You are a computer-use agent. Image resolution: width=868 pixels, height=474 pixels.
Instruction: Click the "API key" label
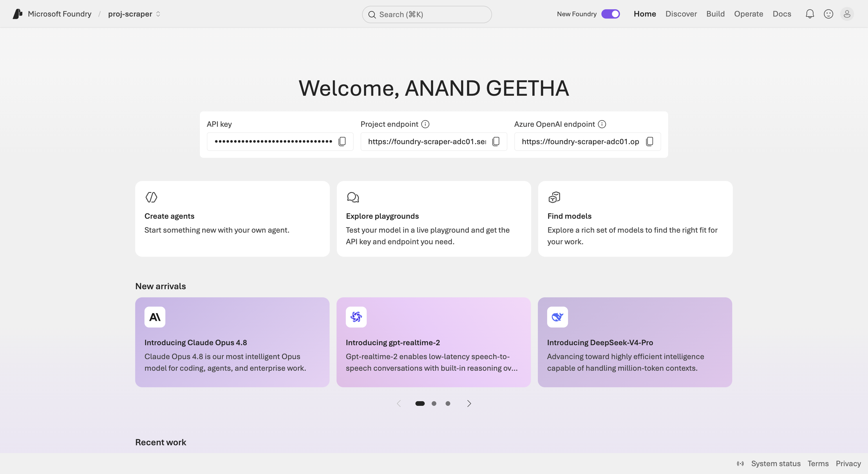(219, 124)
